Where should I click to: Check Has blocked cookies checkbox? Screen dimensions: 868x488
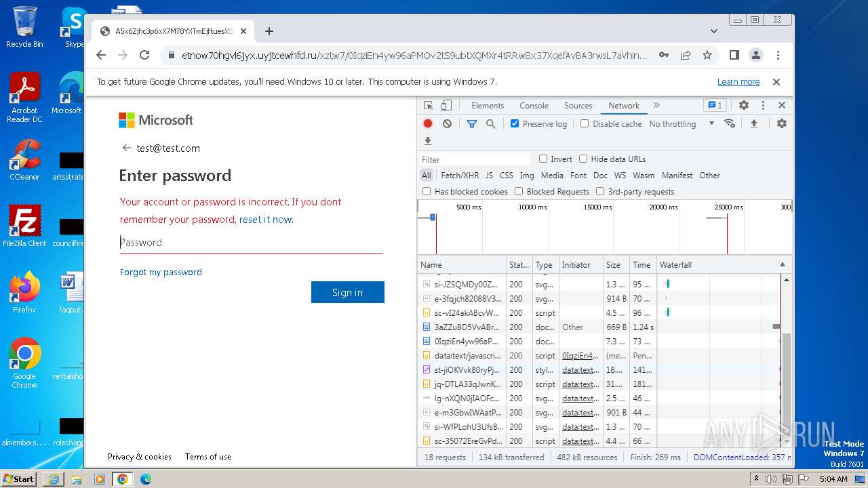click(427, 192)
